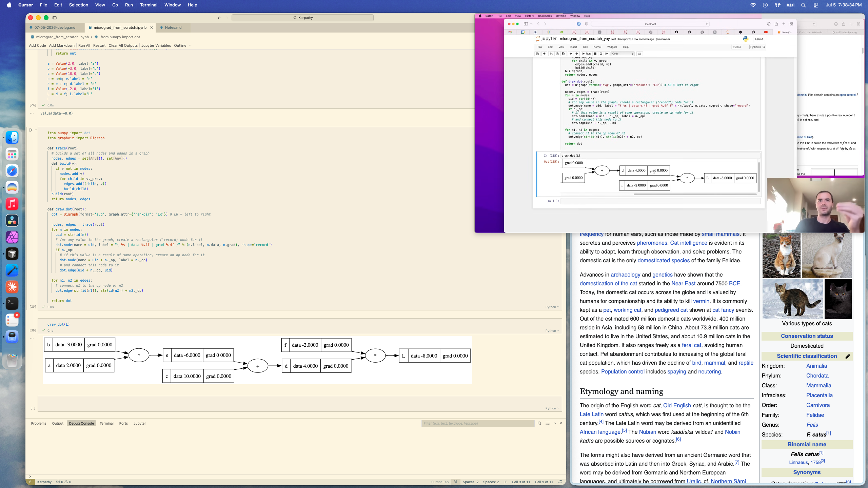Open output actions for the draw_dot graph
The width and height of the screenshot is (868, 488).
pyautogui.click(x=32, y=338)
